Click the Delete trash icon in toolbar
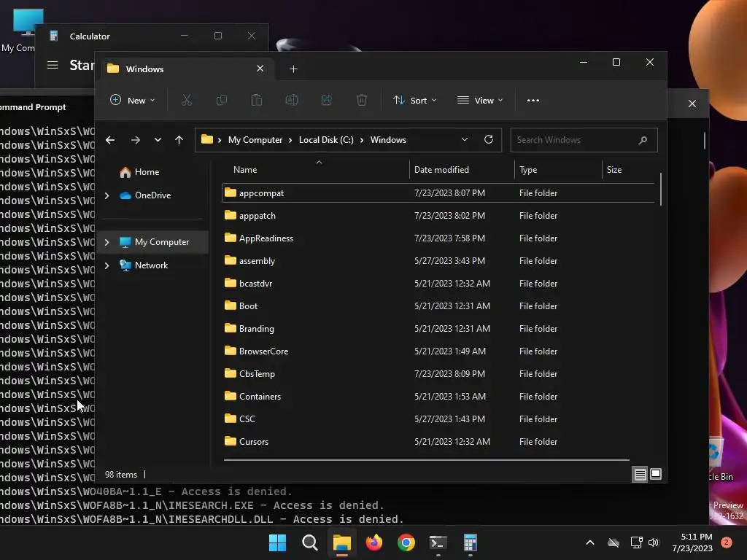Image resolution: width=747 pixels, height=560 pixels. pyautogui.click(x=362, y=100)
